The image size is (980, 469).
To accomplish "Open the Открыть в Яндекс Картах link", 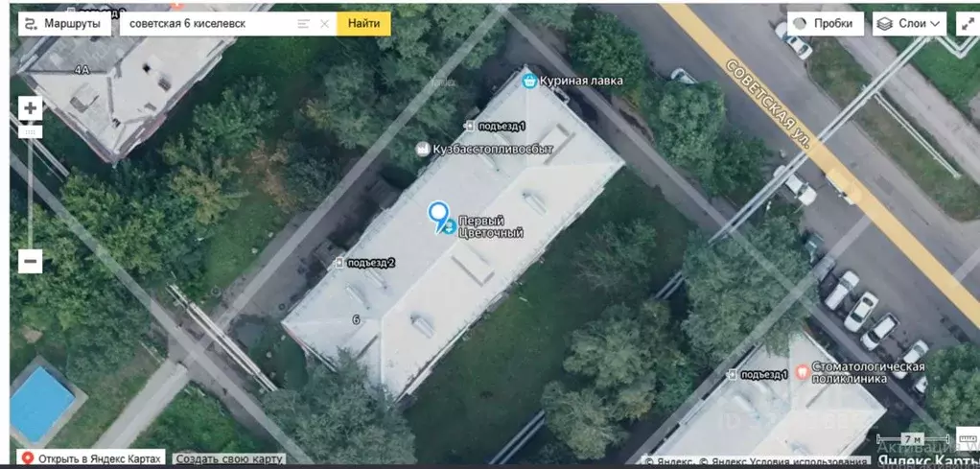I will 91,458.
